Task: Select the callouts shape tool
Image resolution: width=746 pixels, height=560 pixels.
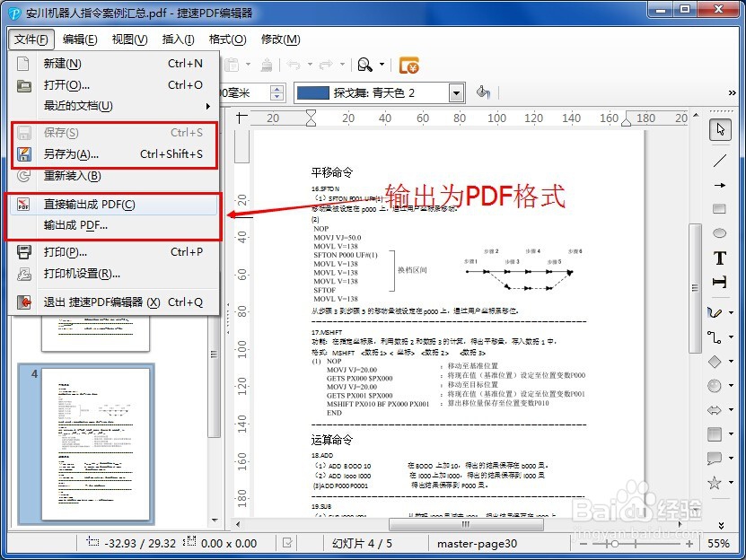Action: pyautogui.click(x=715, y=459)
